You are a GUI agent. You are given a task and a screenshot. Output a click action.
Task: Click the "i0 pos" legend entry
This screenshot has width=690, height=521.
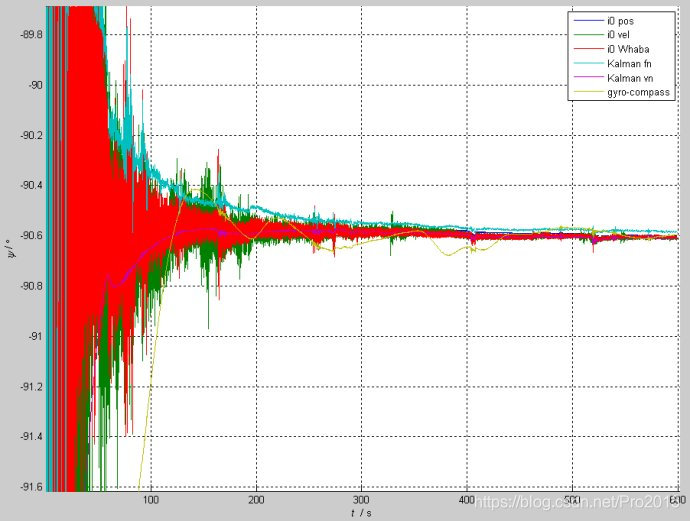(620, 21)
